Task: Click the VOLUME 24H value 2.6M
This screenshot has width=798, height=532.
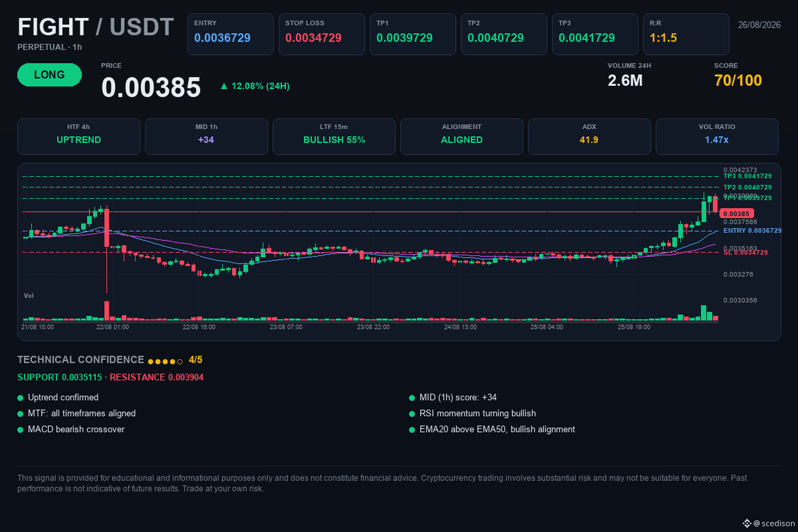Action: 625,81
